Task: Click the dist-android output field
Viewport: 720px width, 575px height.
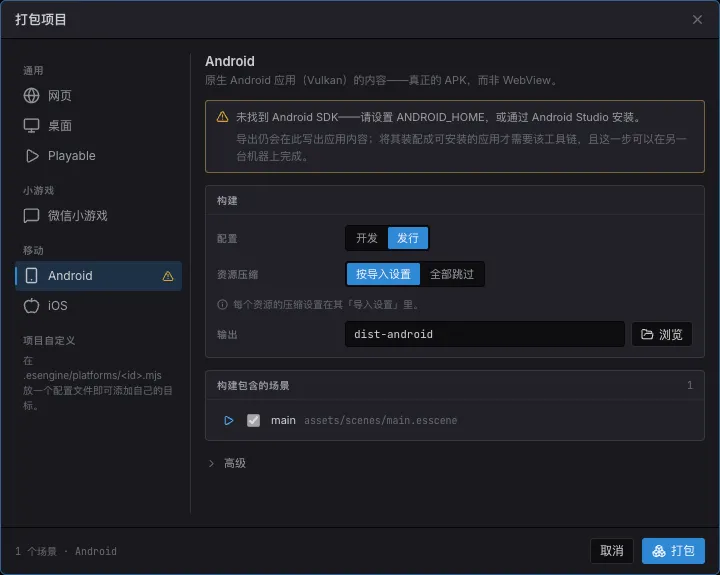Action: coord(484,334)
